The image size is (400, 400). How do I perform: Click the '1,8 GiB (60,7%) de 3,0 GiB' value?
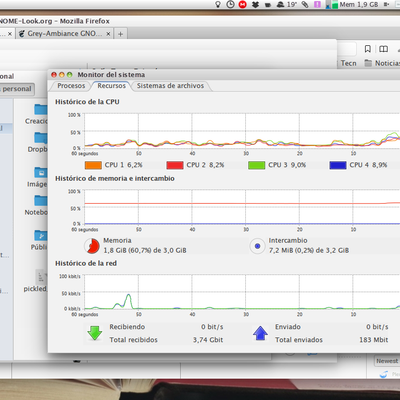(145, 250)
